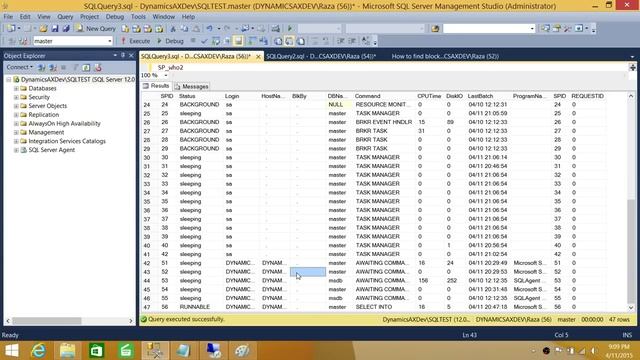Expand the Databases folder node
The width and height of the screenshot is (640, 360).
[16, 88]
